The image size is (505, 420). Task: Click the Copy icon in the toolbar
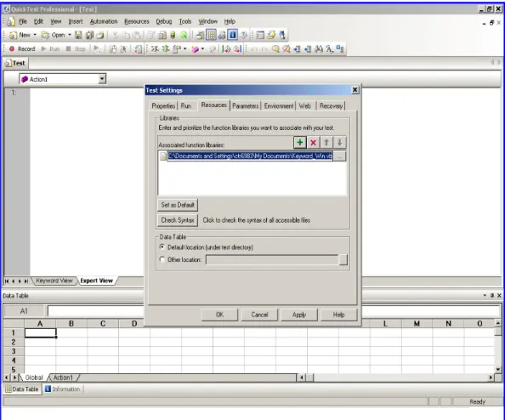126,35
